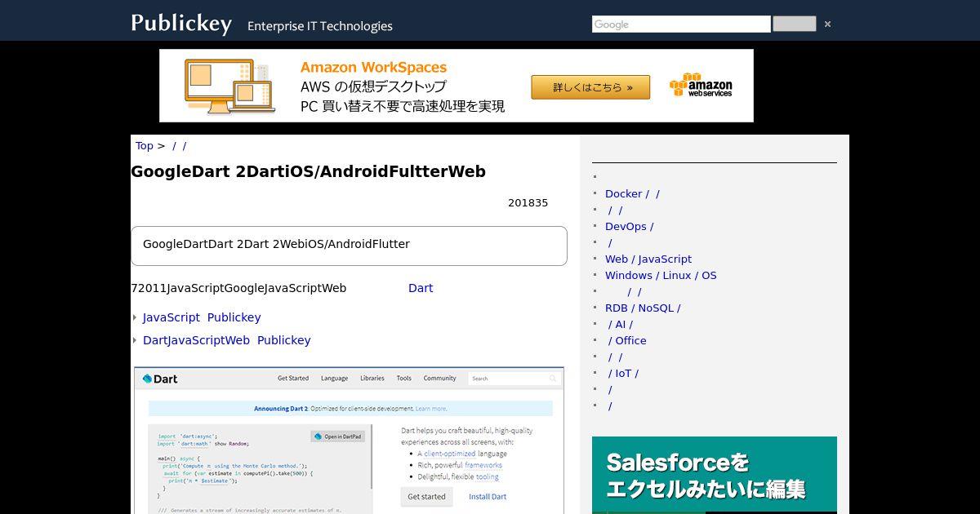The height and width of the screenshot is (514, 980).
Task: Select Libraries in the Dart site menu
Action: pyautogui.click(x=372, y=379)
